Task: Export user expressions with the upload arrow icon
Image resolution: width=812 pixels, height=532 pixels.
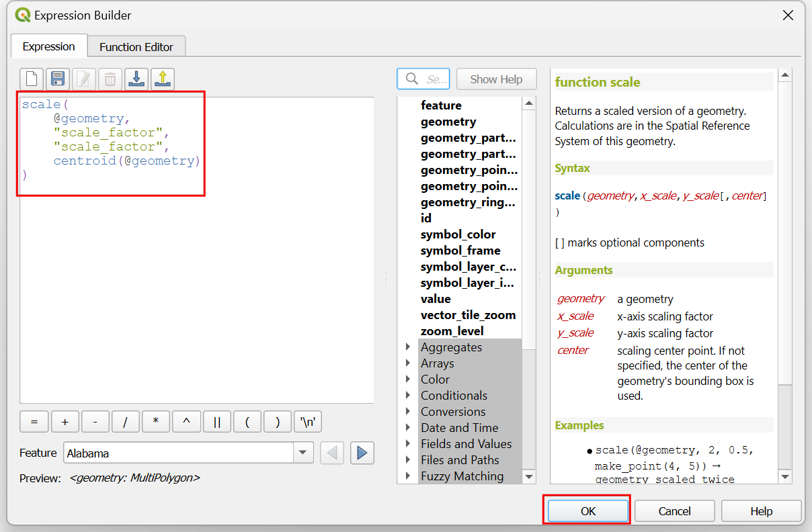Action: [163, 79]
